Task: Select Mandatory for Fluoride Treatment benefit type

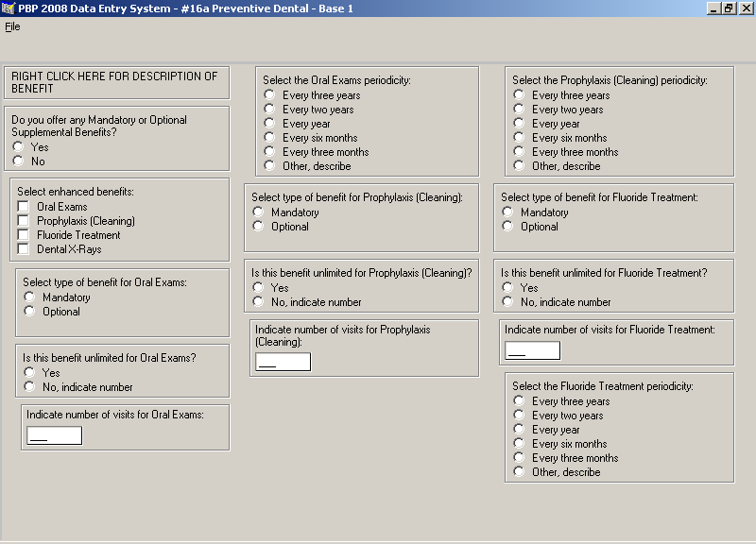Action: (507, 212)
